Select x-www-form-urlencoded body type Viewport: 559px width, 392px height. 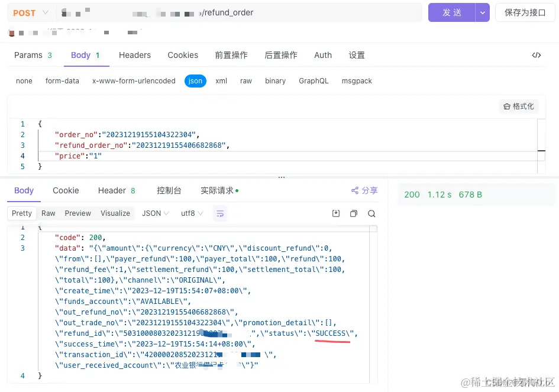click(x=134, y=81)
